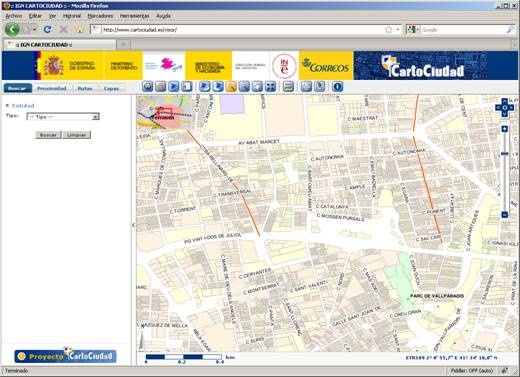The width and height of the screenshot is (520, 377).
Task: Click the brown second map toolbar icon
Action: (161, 87)
